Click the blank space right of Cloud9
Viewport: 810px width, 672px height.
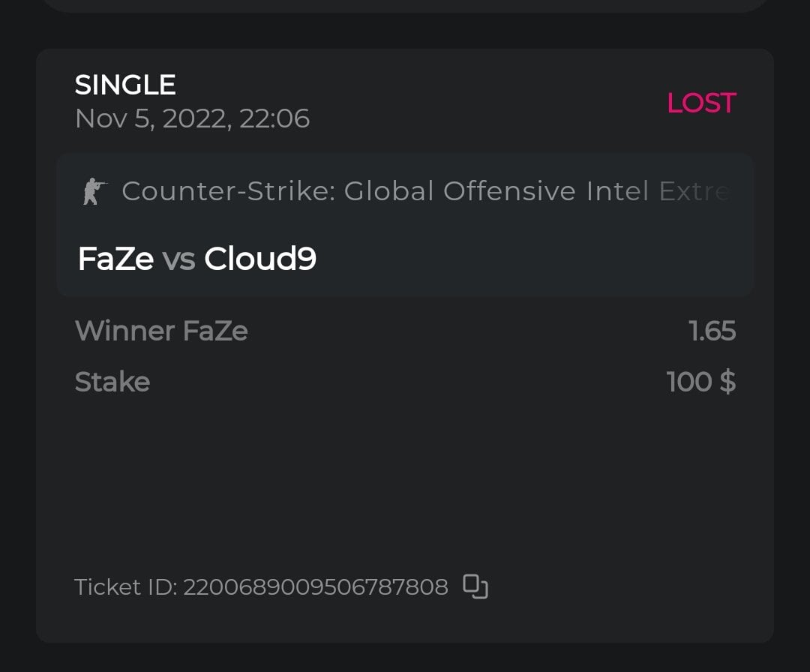click(525, 260)
